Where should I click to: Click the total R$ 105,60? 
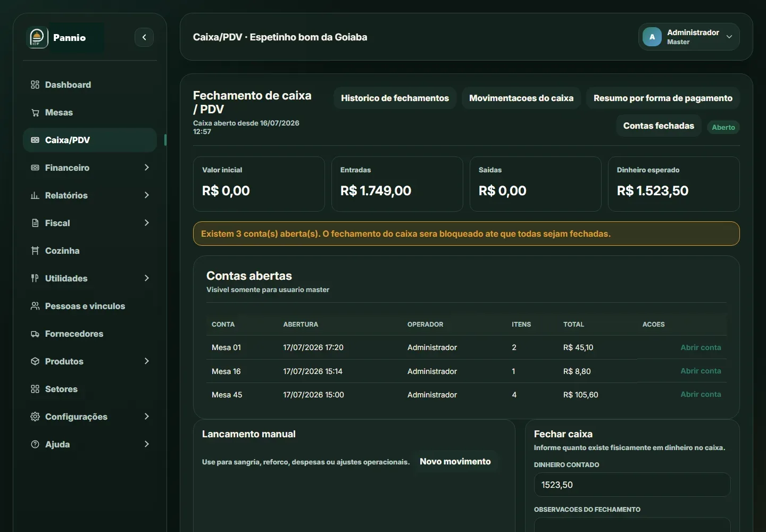point(580,395)
